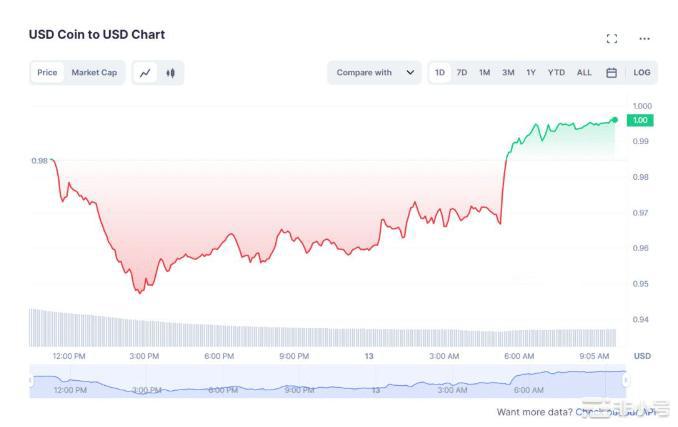Switch to line chart view
Image resolution: width=678 pixels, height=427 pixels.
coord(146,73)
